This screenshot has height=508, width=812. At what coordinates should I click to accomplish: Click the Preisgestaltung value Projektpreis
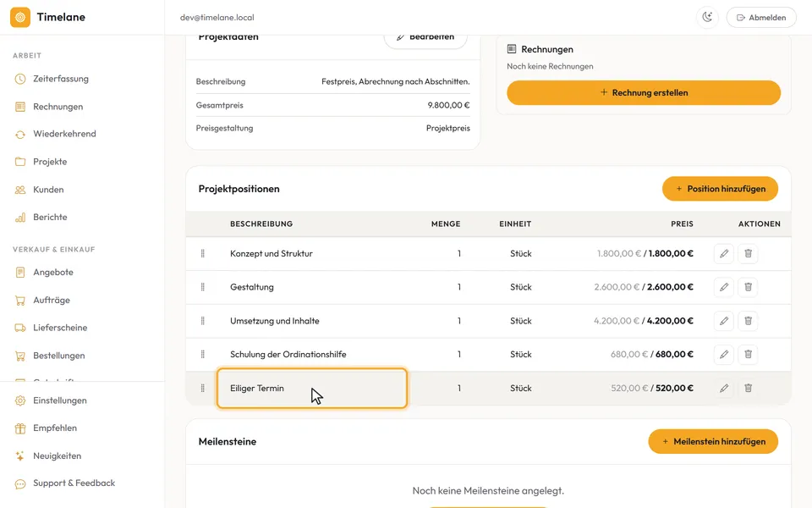tap(448, 128)
